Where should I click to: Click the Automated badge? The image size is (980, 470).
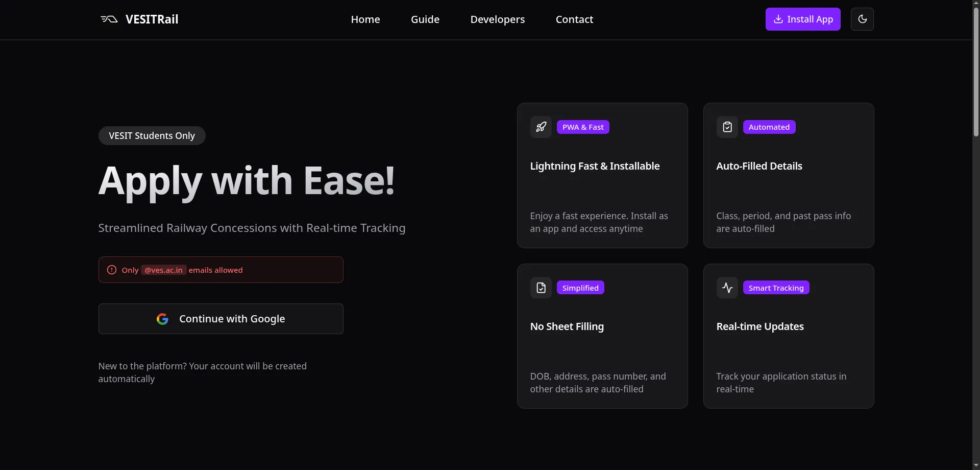pyautogui.click(x=769, y=127)
